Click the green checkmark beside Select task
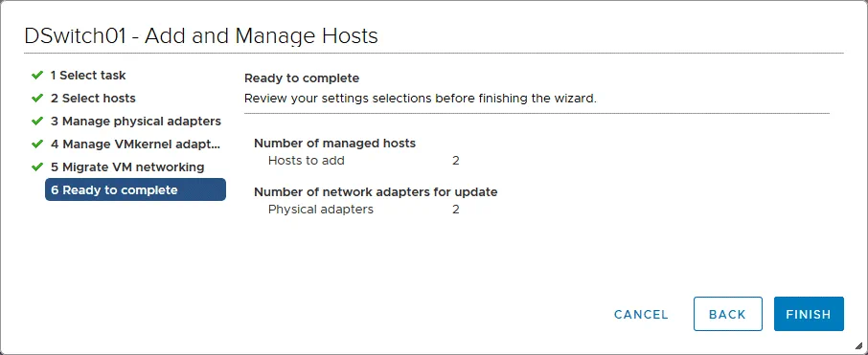Image resolution: width=868 pixels, height=355 pixels. click(x=37, y=75)
